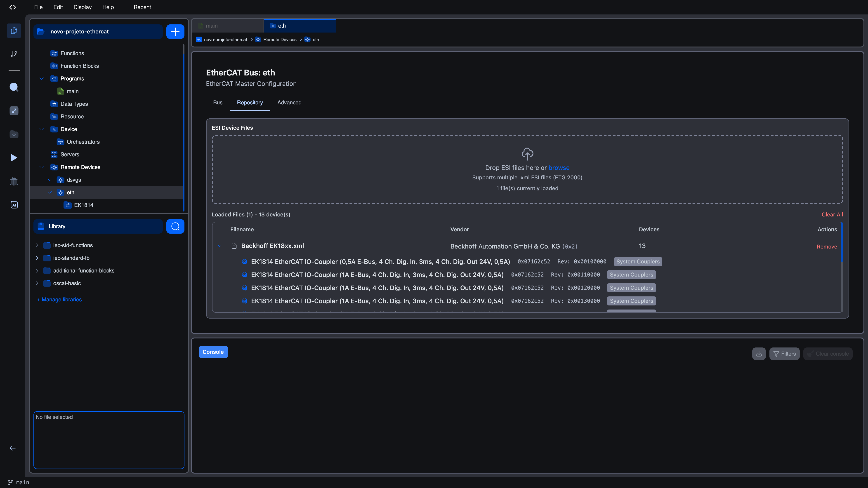Open the AI assistant sidebar icon

[x=14, y=205]
